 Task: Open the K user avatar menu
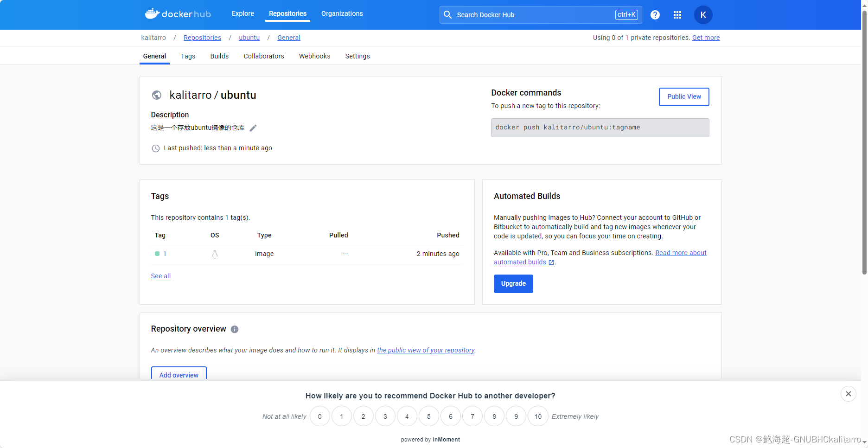703,15
